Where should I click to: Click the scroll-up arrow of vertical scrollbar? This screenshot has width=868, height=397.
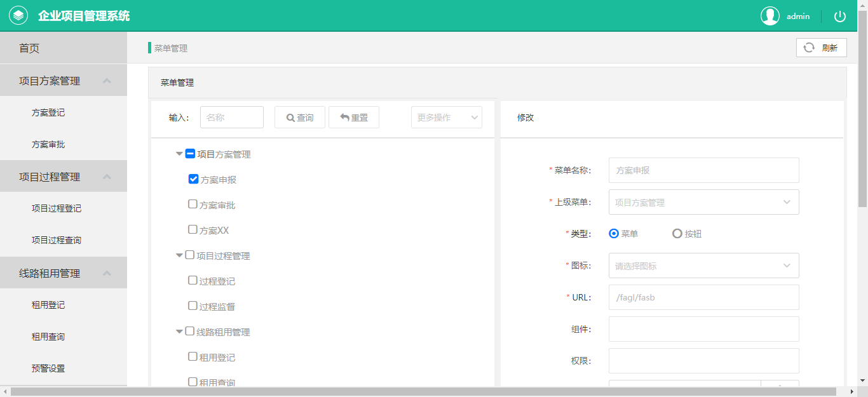coord(862,5)
